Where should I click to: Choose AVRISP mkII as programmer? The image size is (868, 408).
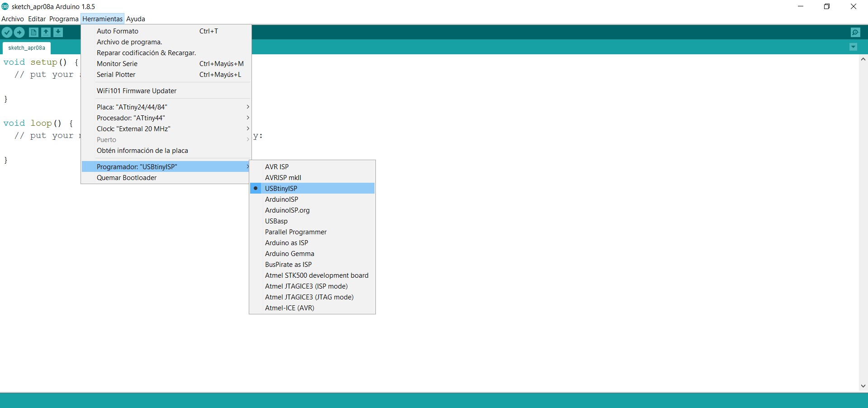(x=312, y=177)
